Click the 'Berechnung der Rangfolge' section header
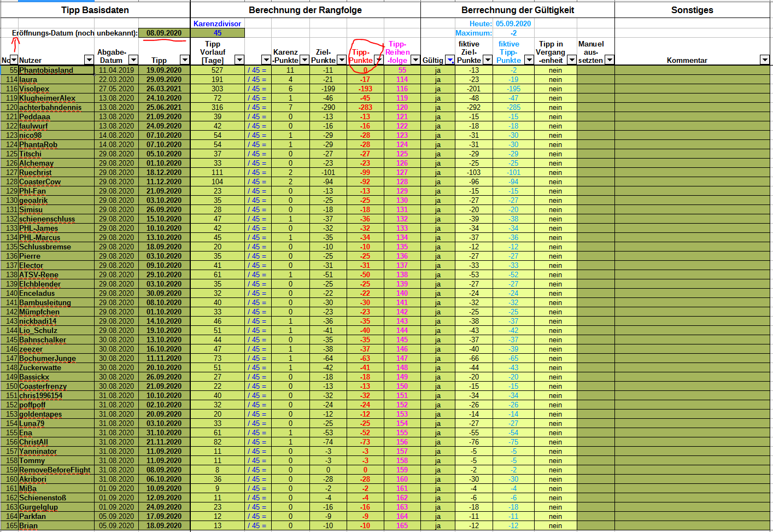The height and width of the screenshot is (532, 773). coord(305,10)
